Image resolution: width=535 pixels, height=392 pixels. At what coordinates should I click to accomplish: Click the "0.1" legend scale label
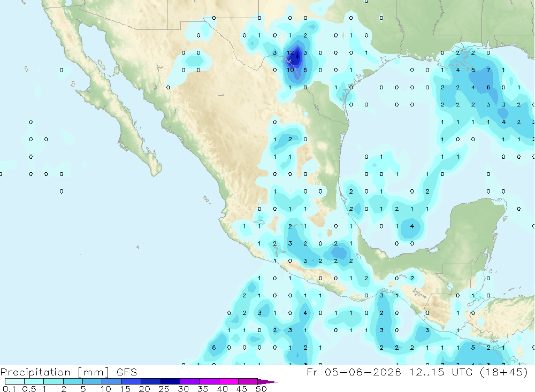tap(9, 389)
